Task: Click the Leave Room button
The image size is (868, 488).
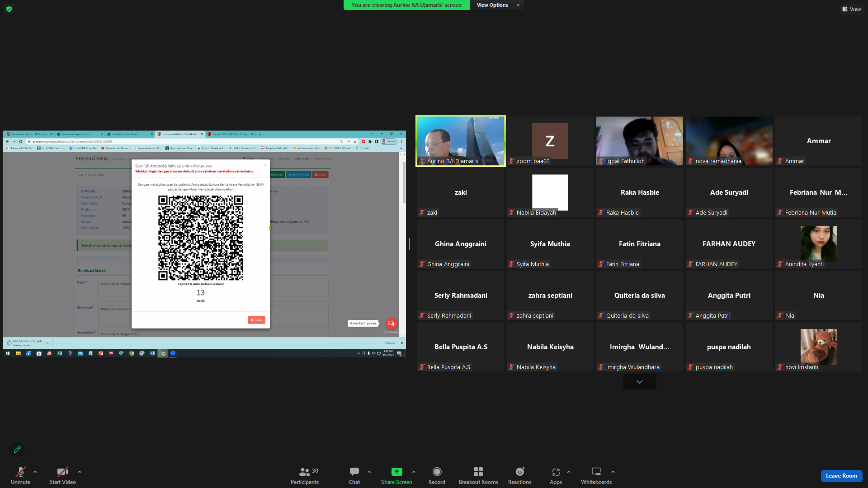Action: pos(841,476)
